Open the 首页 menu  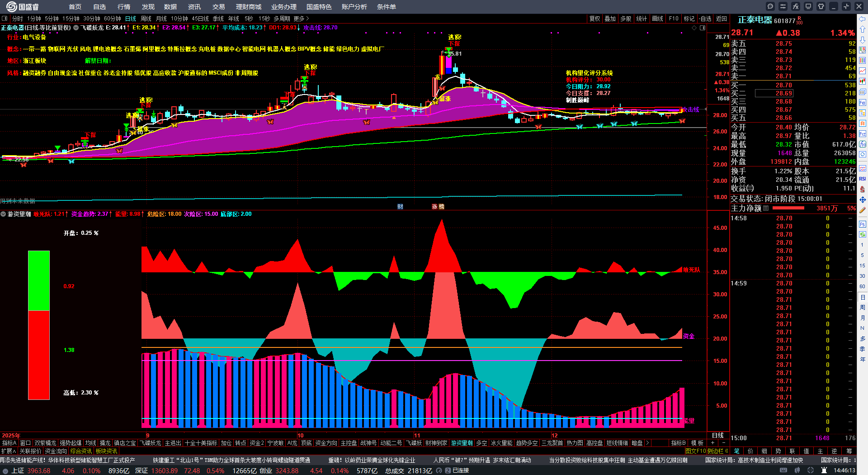(x=75, y=7)
